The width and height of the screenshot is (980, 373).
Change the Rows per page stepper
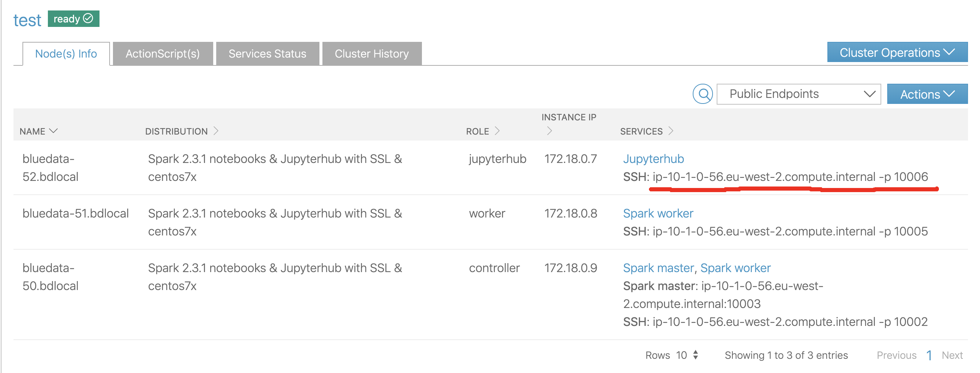[695, 355]
